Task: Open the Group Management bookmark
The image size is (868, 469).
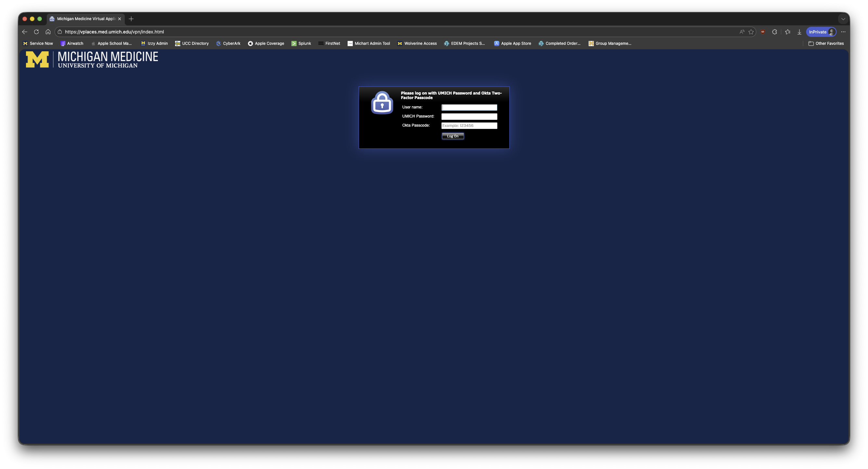Action: (610, 44)
